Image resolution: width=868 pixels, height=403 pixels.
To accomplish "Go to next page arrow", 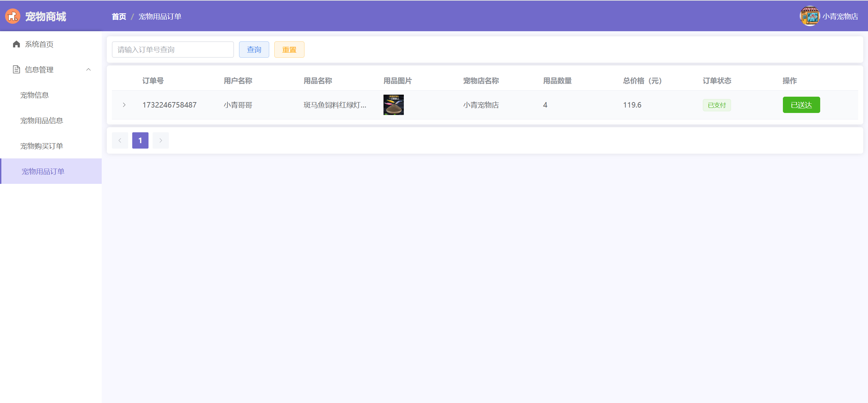I will pos(161,140).
